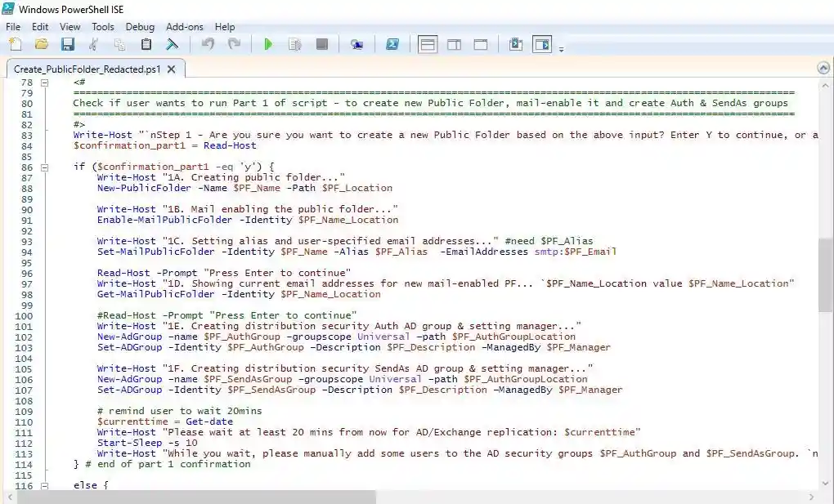This screenshot has height=504, width=834.
Task: Open the Help menu
Action: click(x=225, y=27)
